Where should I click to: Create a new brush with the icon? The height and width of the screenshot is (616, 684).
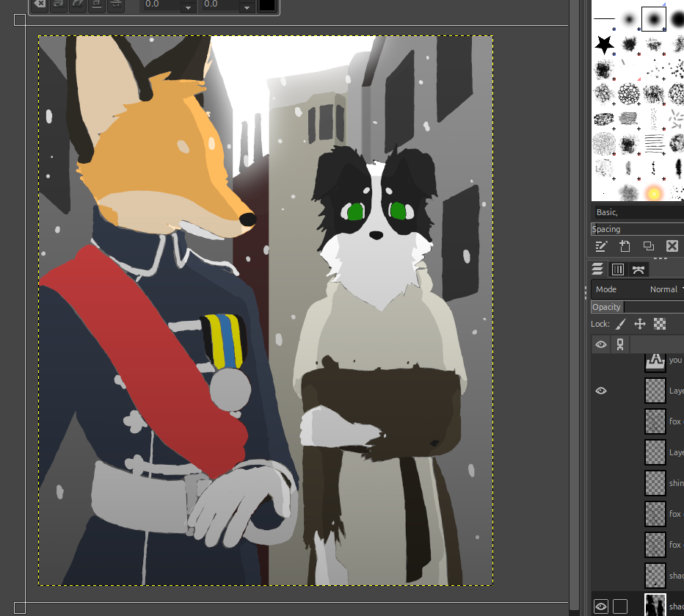coord(625,246)
